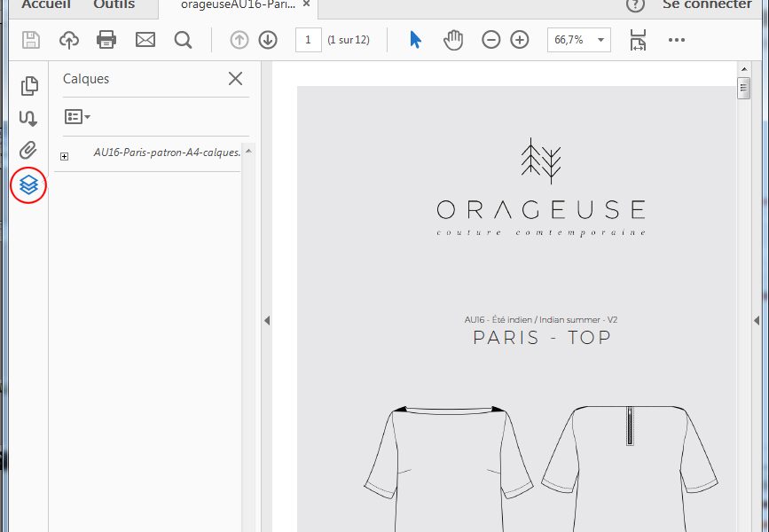The height and width of the screenshot is (532, 769).
Task: Select the arrow selection tool
Action: click(415, 40)
